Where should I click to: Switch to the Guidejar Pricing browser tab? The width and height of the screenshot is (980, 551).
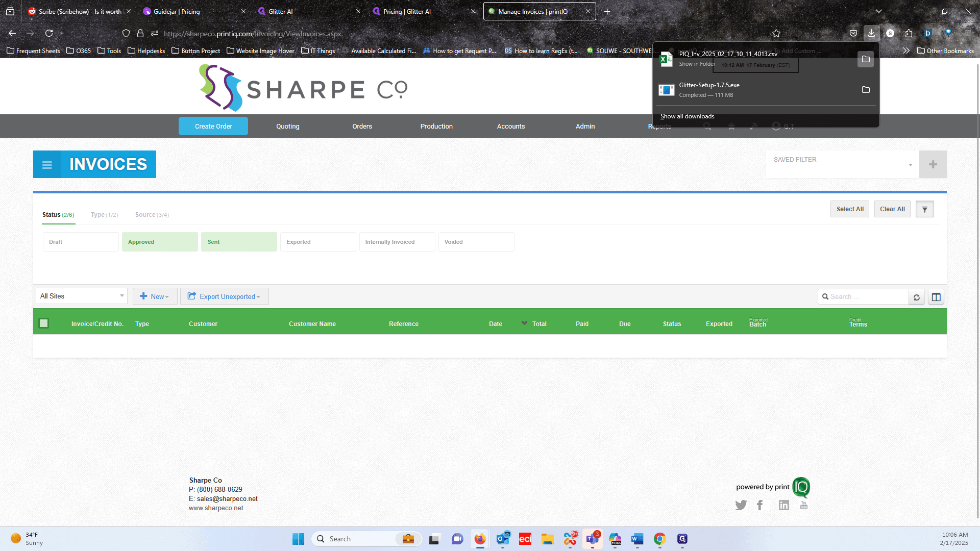tap(194, 11)
